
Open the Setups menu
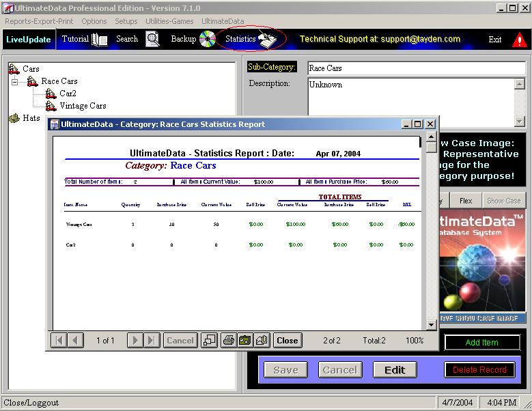tap(126, 21)
